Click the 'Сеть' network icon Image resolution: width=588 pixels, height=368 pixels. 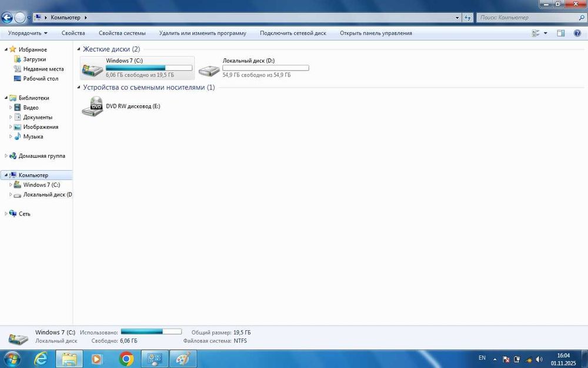(13, 214)
